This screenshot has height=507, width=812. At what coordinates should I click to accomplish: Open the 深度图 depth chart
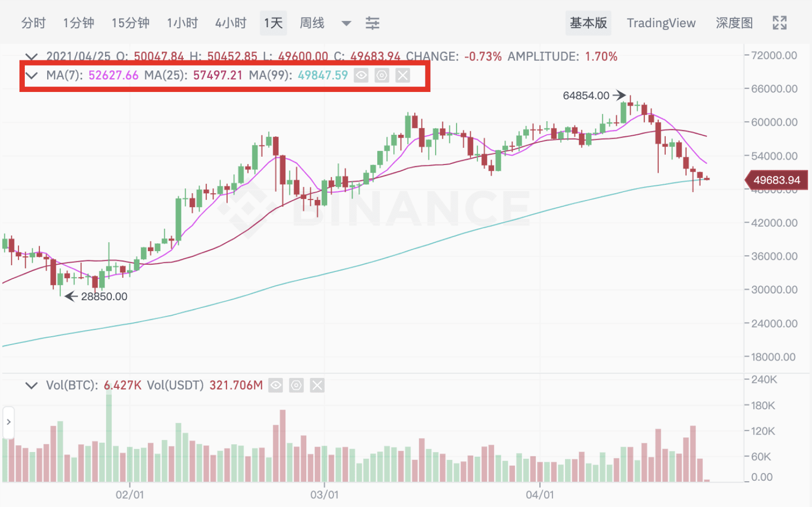(734, 23)
